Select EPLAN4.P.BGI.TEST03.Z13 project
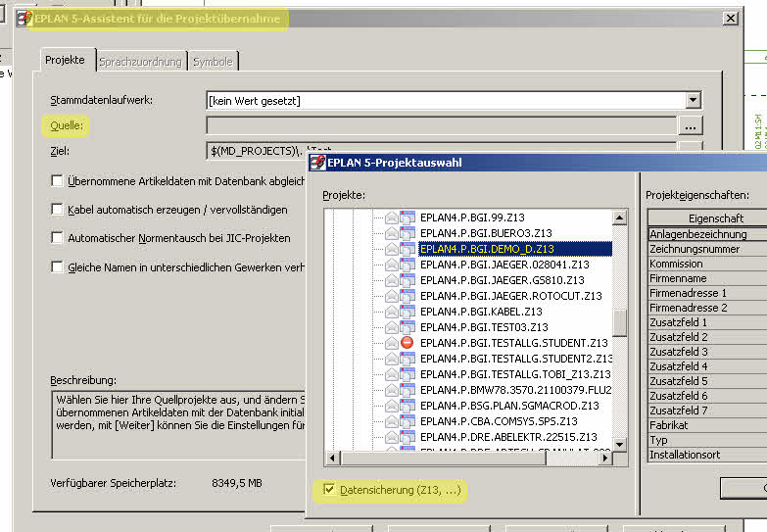The width and height of the screenshot is (767, 532). 484,327
